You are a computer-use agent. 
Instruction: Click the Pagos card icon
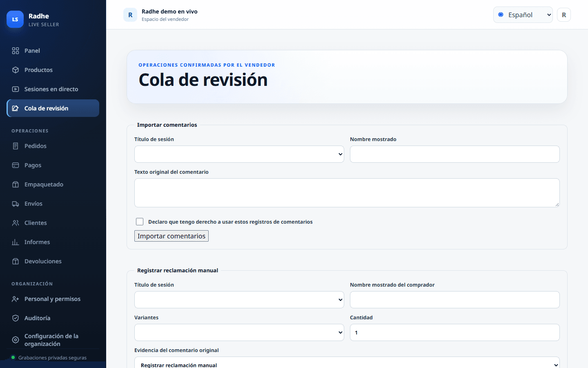(x=16, y=165)
